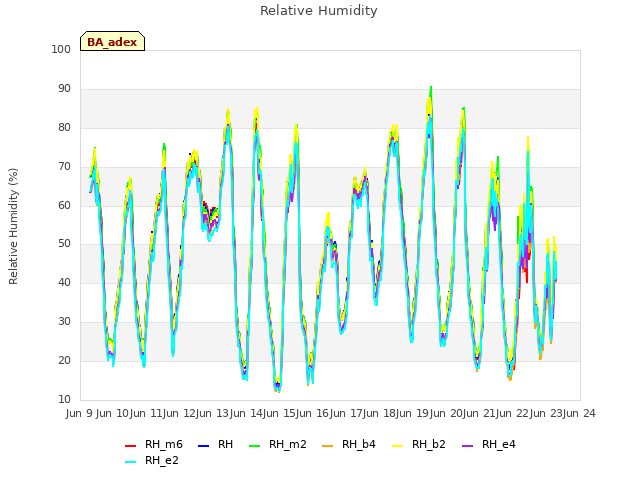The height and width of the screenshot is (480, 640).
Task: Click the 70 y-axis tick label
Action: click(64, 167)
